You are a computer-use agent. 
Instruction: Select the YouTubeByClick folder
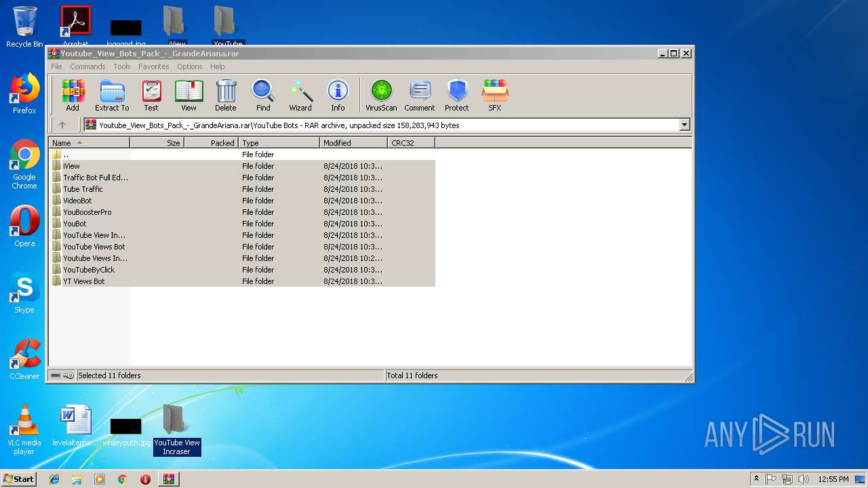242,270
